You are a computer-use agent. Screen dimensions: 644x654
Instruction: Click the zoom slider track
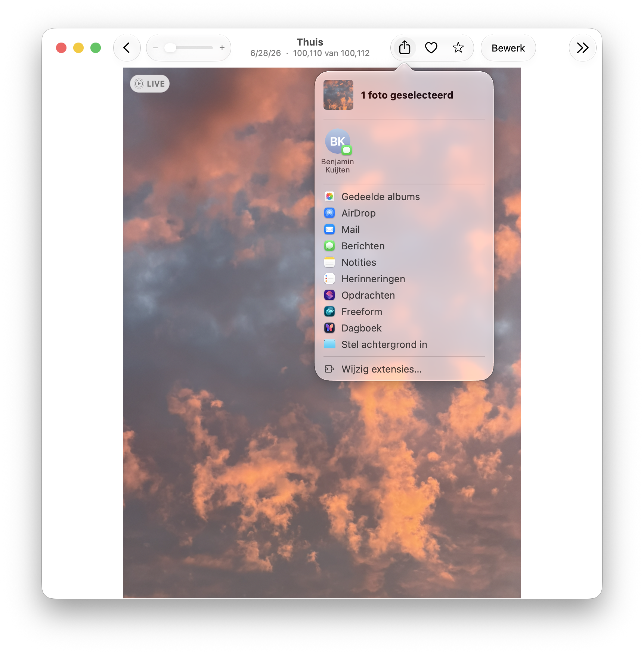click(189, 48)
